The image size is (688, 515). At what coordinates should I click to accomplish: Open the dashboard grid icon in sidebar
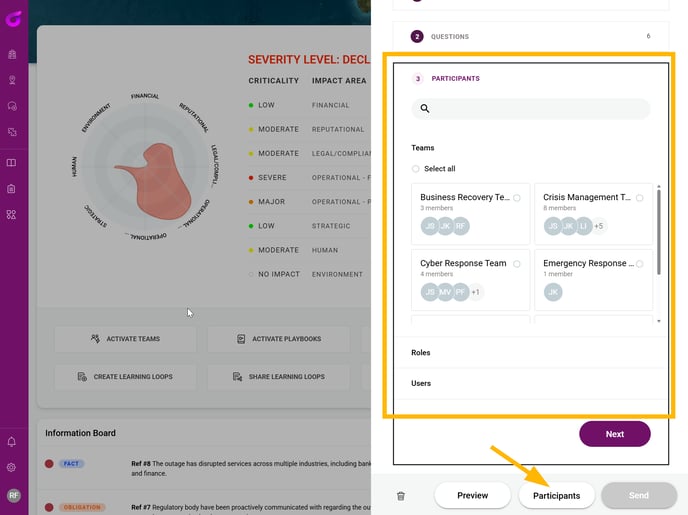[11, 215]
